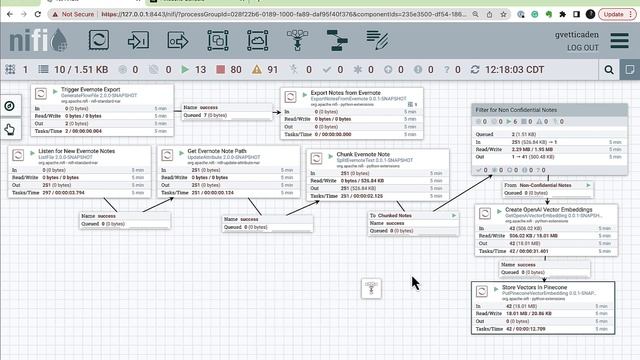This screenshot has width=640, height=360.
Task: Click the browser address bar URL
Action: (284, 14)
